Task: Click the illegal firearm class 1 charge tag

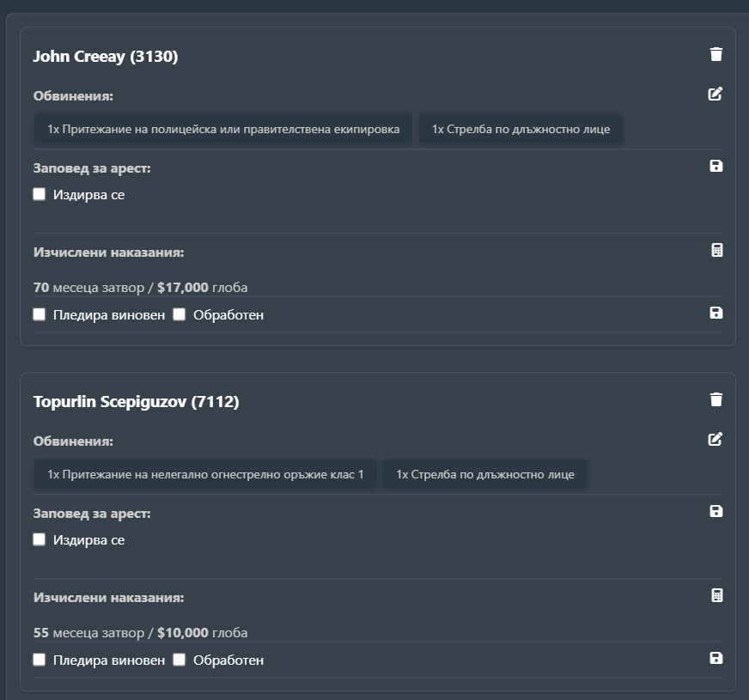Action: pos(205,475)
